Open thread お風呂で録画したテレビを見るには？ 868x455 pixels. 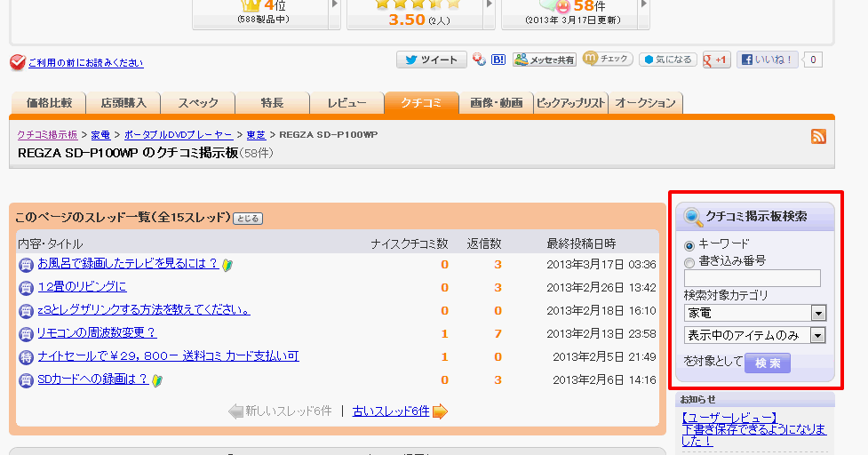[128, 263]
